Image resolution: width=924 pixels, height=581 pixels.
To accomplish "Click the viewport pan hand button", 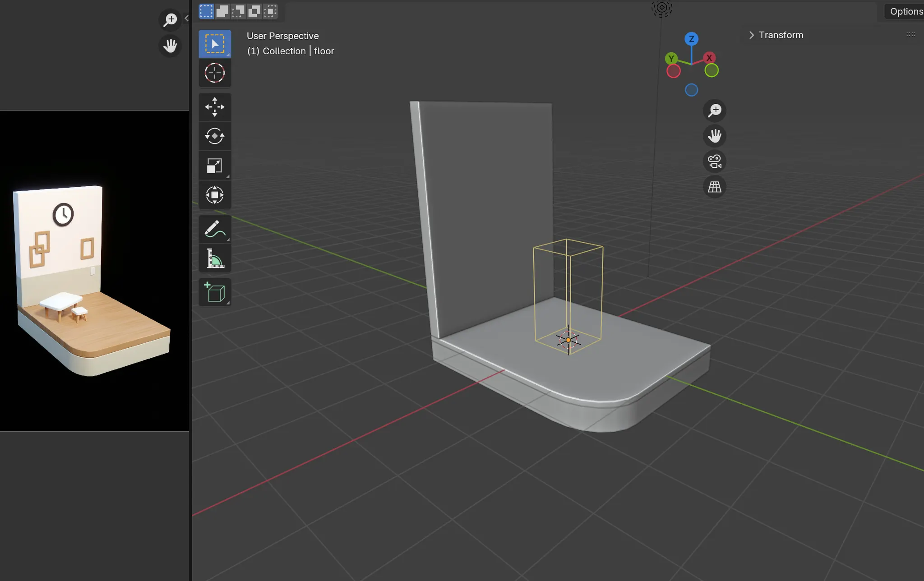I will (x=715, y=136).
